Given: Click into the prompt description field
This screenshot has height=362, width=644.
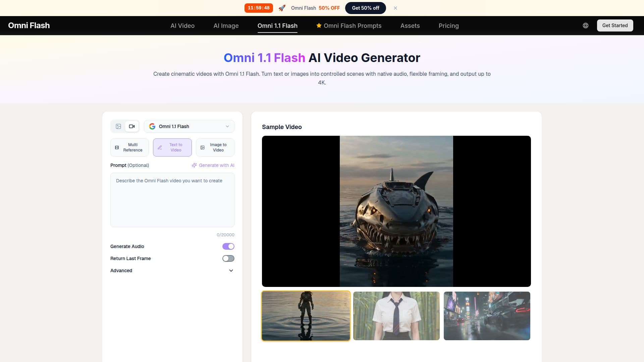Looking at the screenshot, I should tap(172, 200).
